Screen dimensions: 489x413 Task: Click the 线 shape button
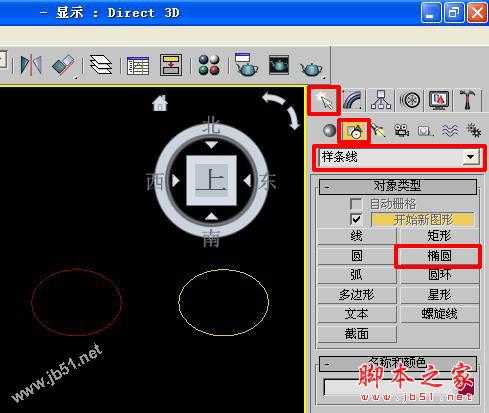(x=357, y=236)
